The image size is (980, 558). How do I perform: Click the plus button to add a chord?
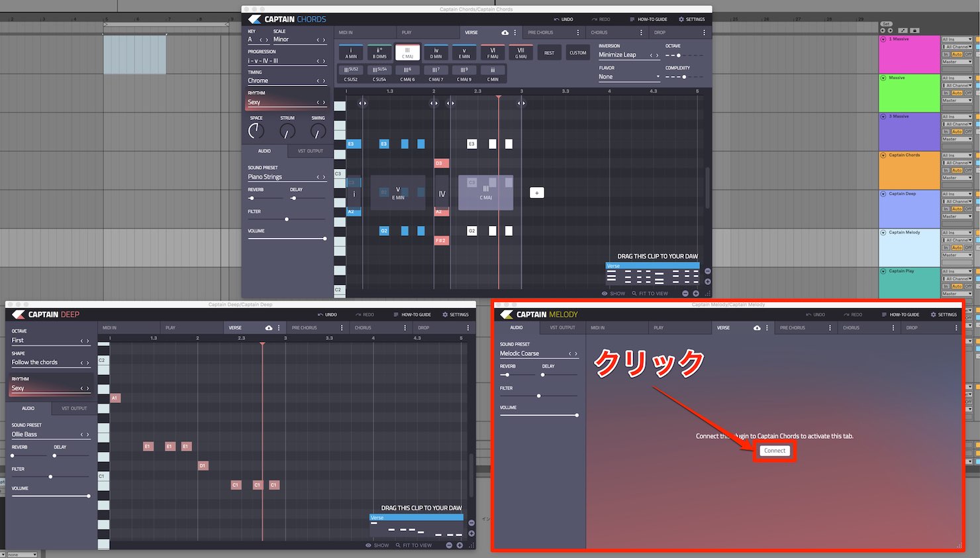click(537, 193)
